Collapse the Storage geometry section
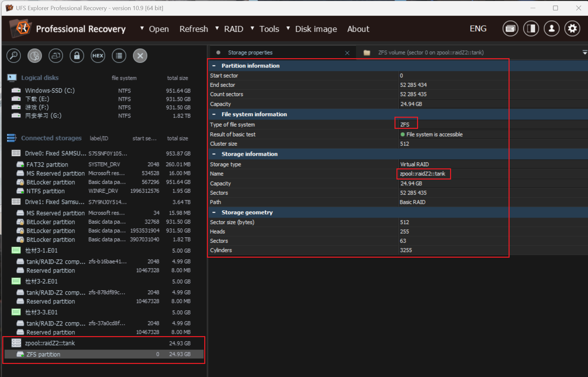Image resolution: width=588 pixels, height=377 pixels. 214,213
